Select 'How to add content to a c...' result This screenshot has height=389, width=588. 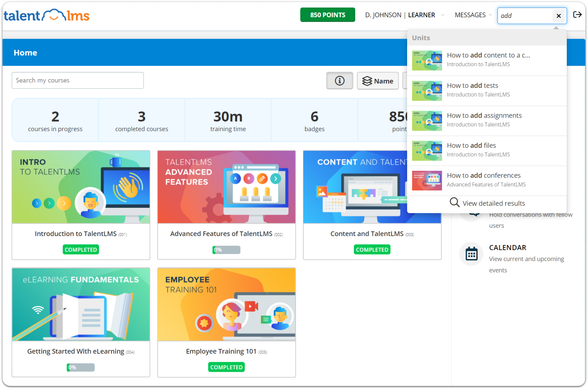487,60
